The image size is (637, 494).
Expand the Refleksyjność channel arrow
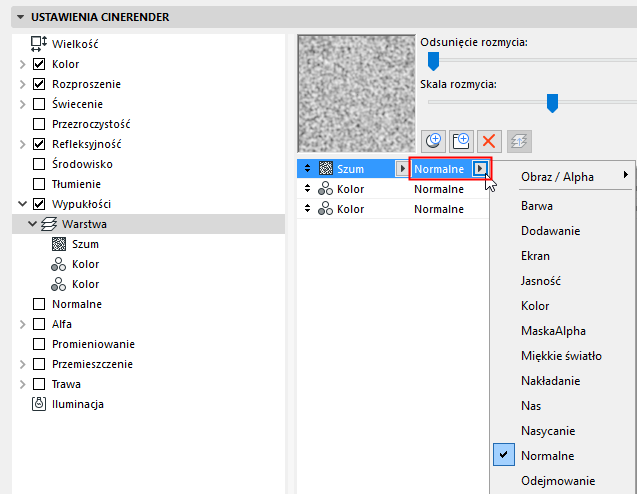(x=23, y=144)
